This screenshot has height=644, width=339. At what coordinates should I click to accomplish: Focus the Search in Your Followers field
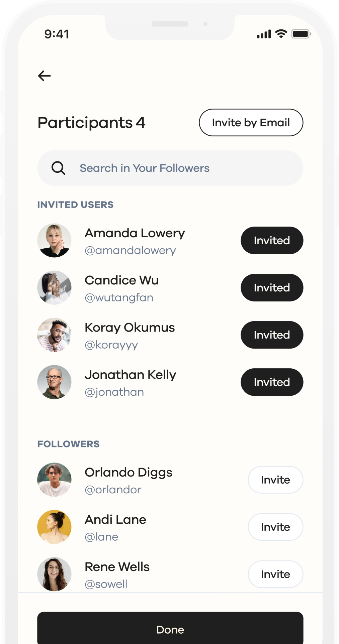click(181, 168)
